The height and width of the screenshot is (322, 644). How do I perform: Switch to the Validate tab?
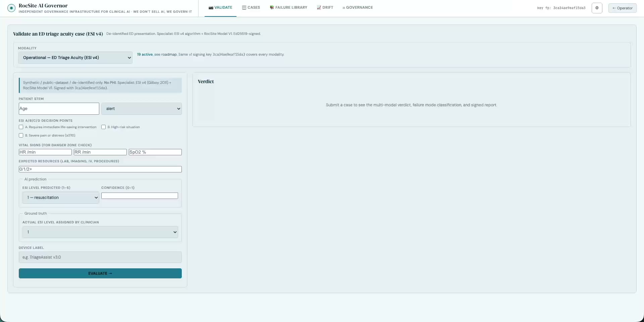(220, 7)
